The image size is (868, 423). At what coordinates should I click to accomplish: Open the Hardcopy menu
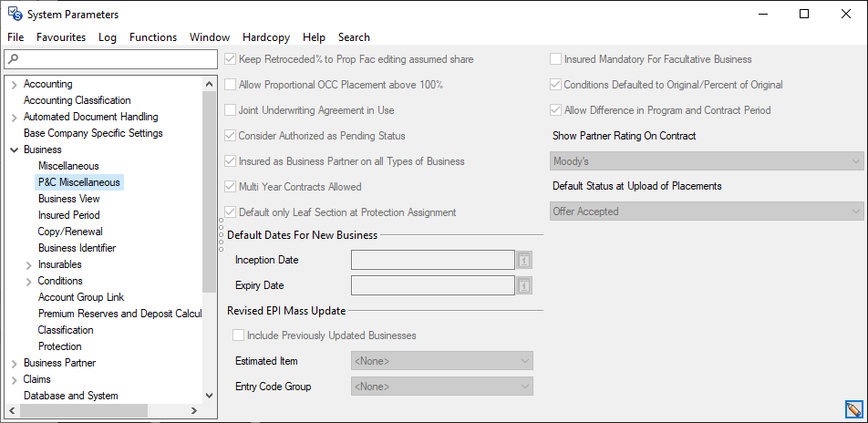point(268,37)
